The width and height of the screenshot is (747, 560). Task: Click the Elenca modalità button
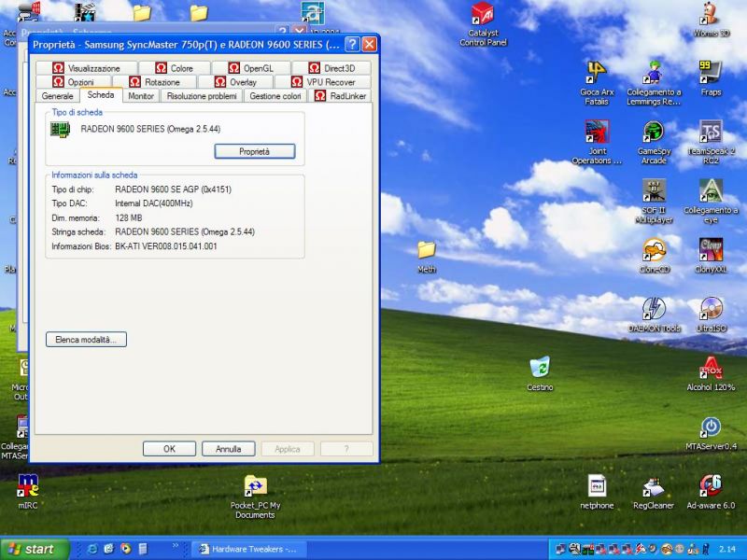[86, 340]
